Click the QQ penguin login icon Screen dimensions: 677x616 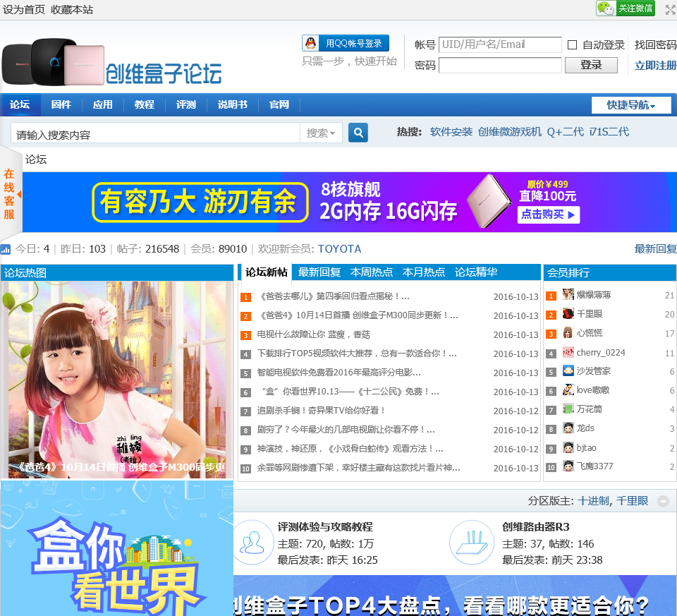[310, 43]
